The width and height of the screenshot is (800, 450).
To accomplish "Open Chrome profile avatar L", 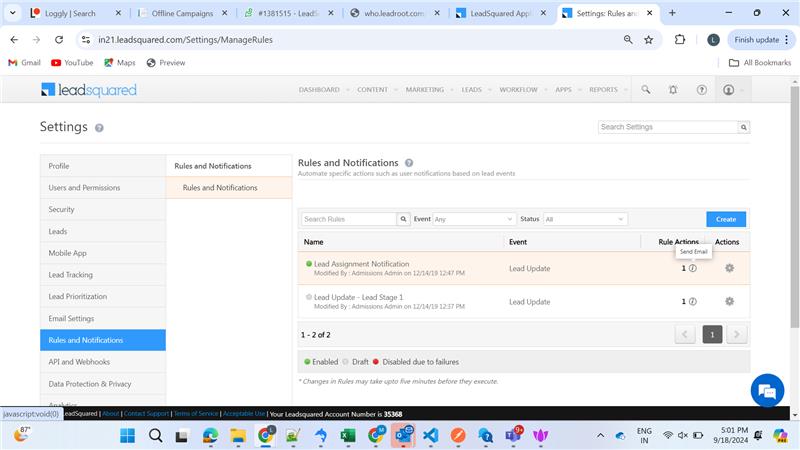I will point(713,40).
